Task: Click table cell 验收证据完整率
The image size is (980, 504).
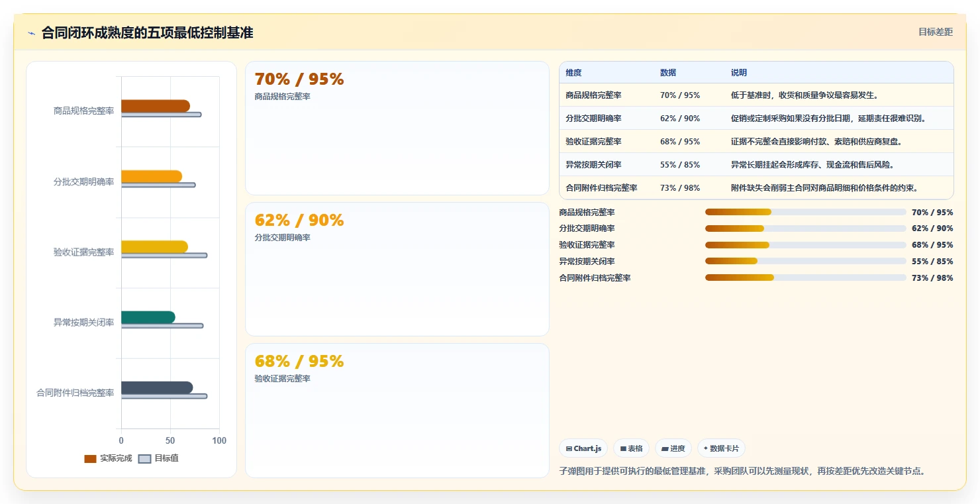Action: 593,142
